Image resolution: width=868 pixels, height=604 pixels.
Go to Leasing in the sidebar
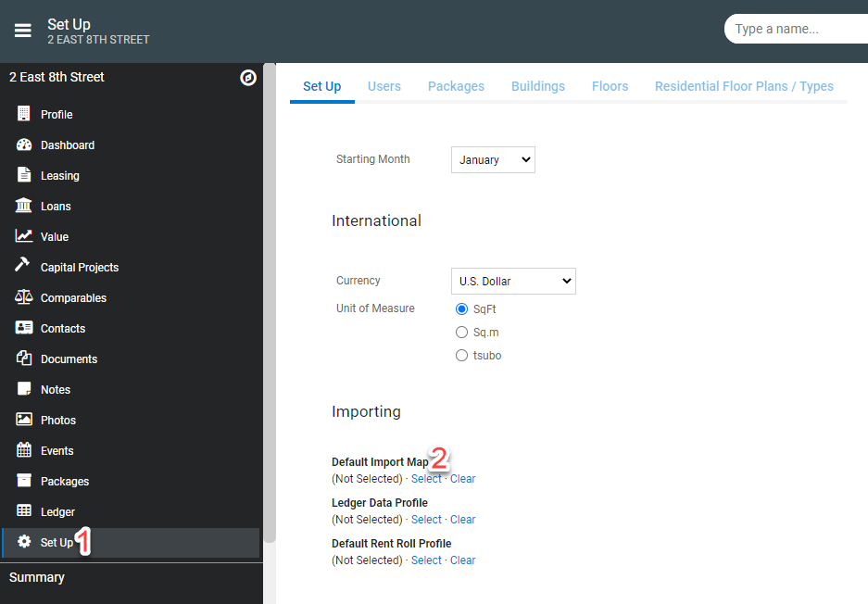pos(60,175)
